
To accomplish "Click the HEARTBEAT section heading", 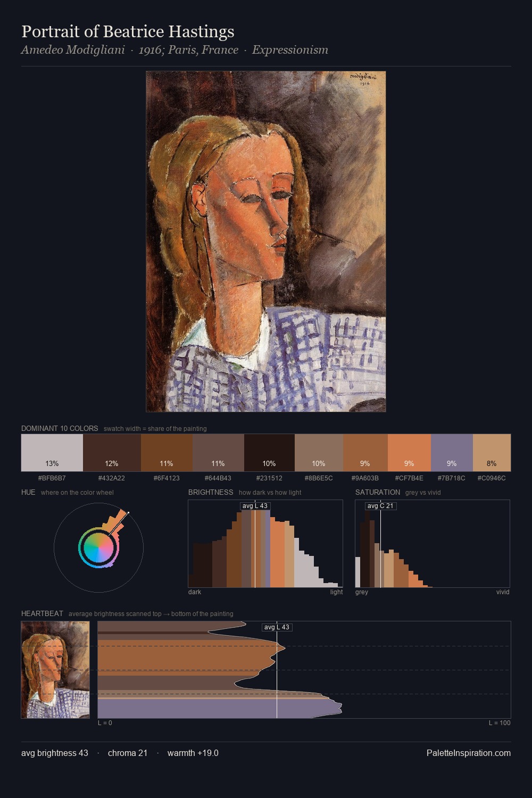I will pos(42,613).
